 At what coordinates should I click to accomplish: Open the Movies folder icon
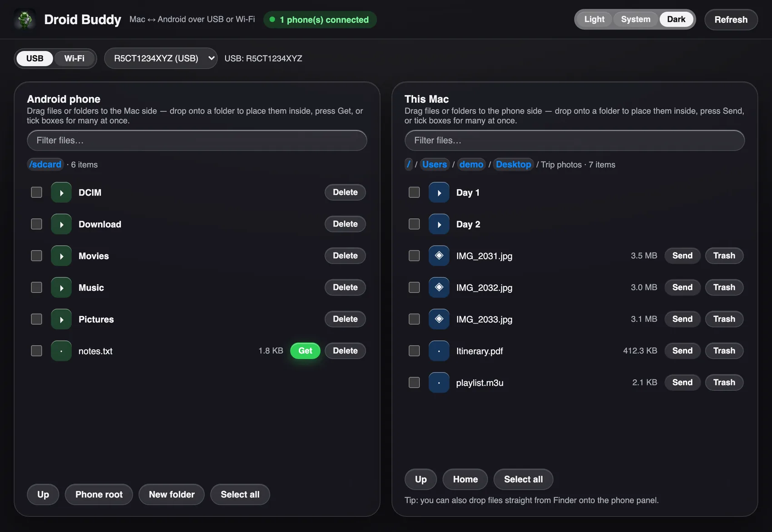coord(61,256)
